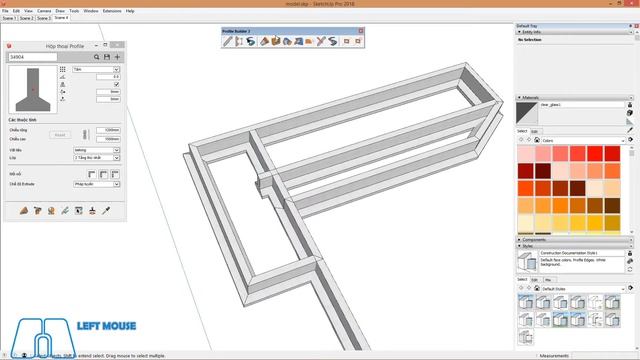Open the Camera menu

[x=44, y=11]
